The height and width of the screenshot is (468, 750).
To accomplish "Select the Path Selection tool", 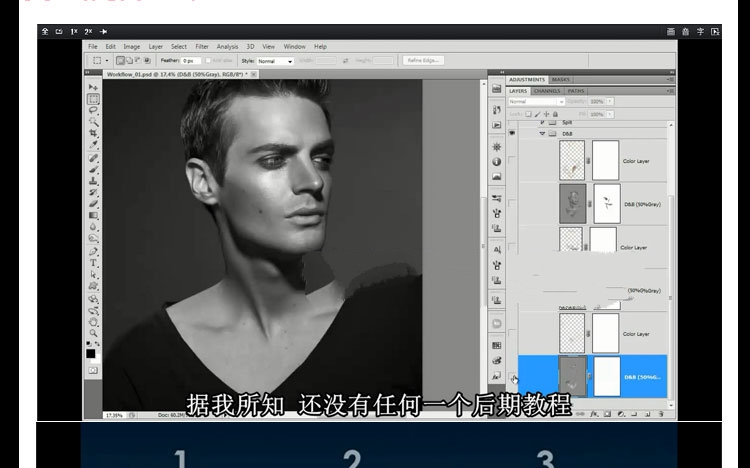I will [93, 275].
